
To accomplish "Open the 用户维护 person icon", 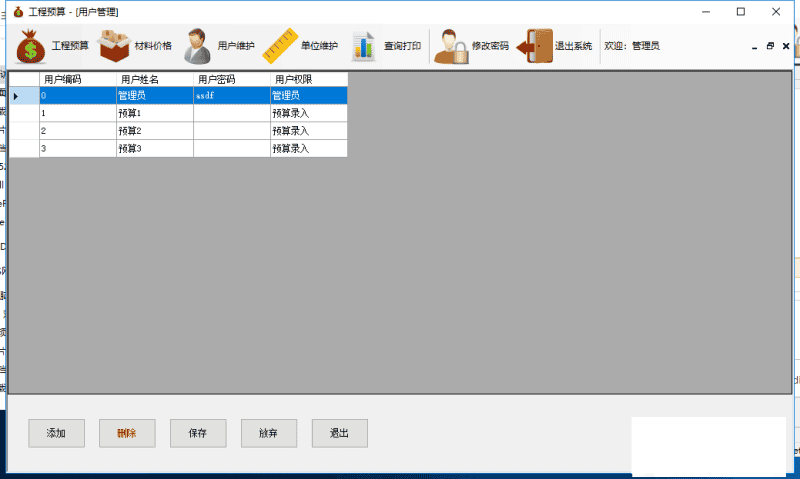I will (x=197, y=46).
